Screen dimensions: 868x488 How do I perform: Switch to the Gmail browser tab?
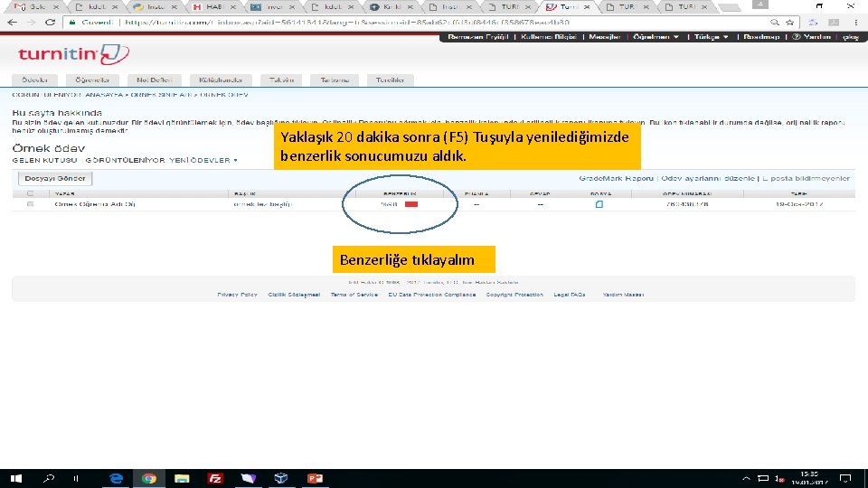click(35, 7)
